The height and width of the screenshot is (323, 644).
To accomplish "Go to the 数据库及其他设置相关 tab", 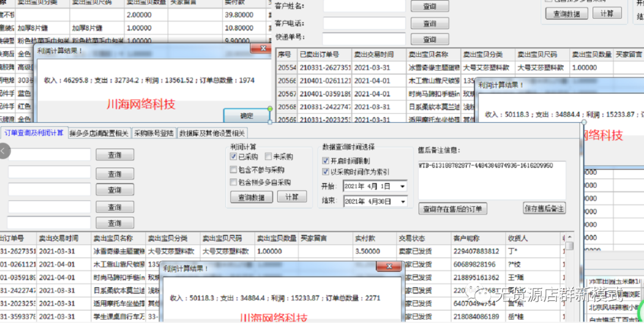I will tap(212, 133).
